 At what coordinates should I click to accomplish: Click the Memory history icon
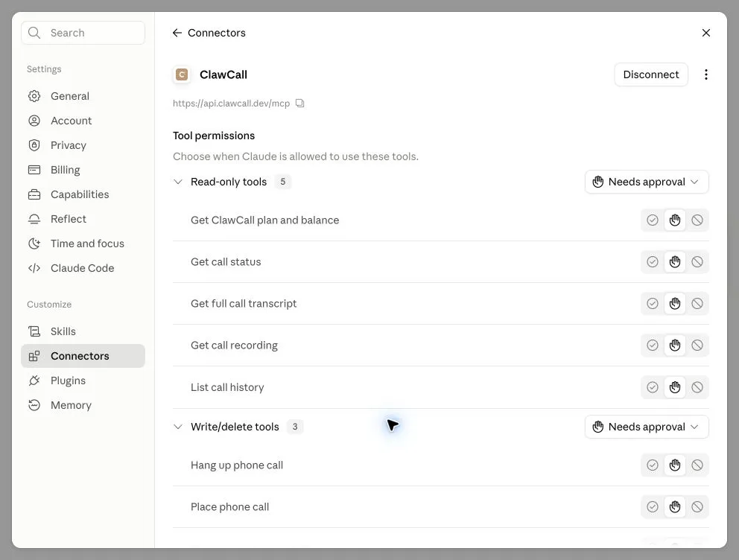click(x=34, y=405)
